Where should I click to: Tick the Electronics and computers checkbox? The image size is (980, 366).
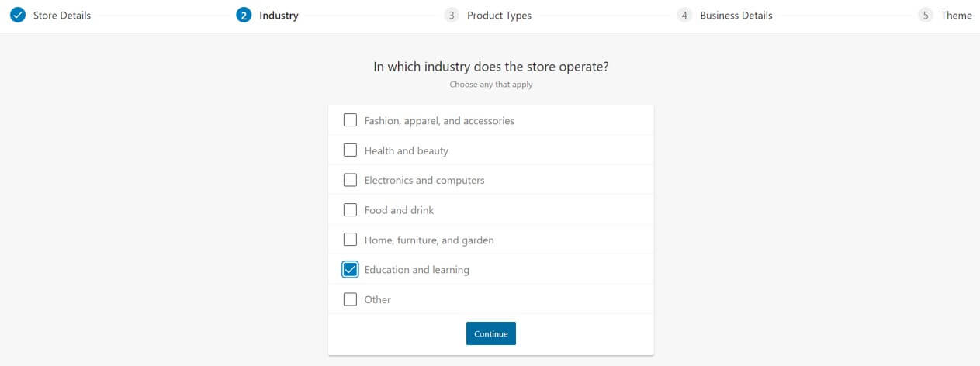[x=350, y=180]
